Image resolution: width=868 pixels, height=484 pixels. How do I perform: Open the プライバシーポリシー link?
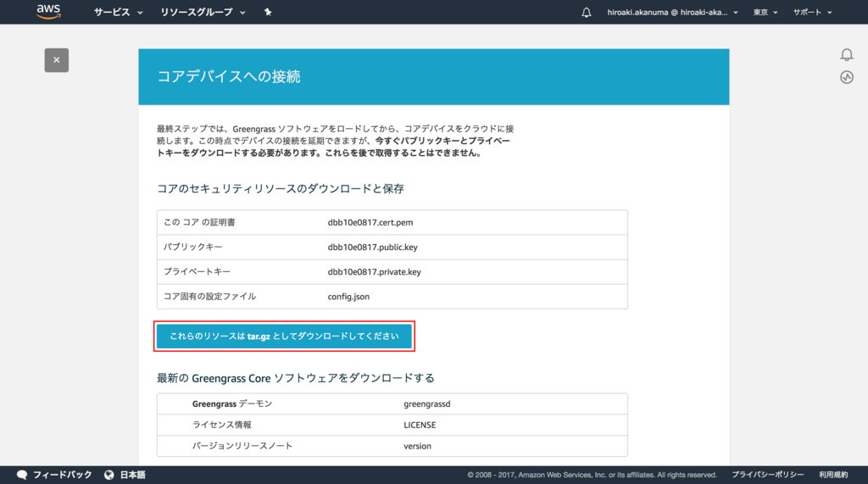(768, 475)
